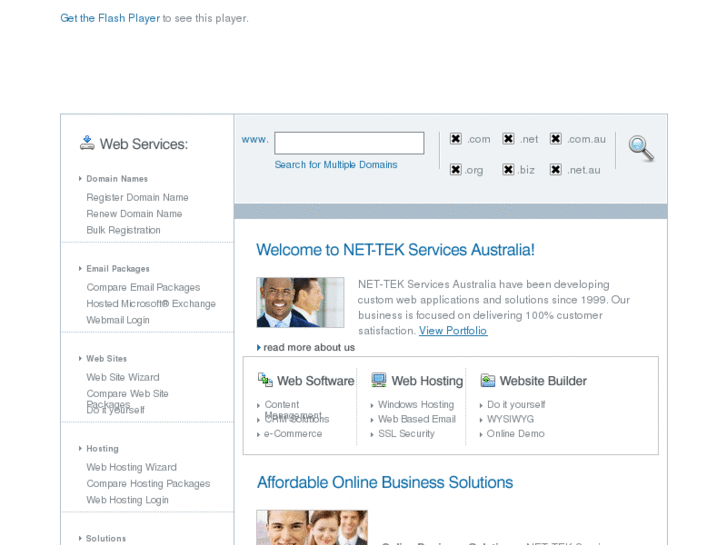
Task: Click the two businessmen photo thumbnail
Action: [300, 302]
